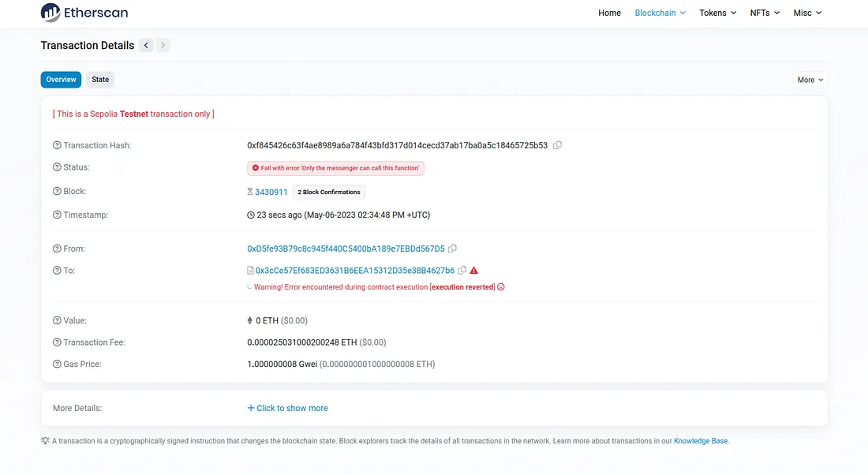The width and height of the screenshot is (868, 475).
Task: Expand the Tokens menu
Action: click(x=717, y=13)
